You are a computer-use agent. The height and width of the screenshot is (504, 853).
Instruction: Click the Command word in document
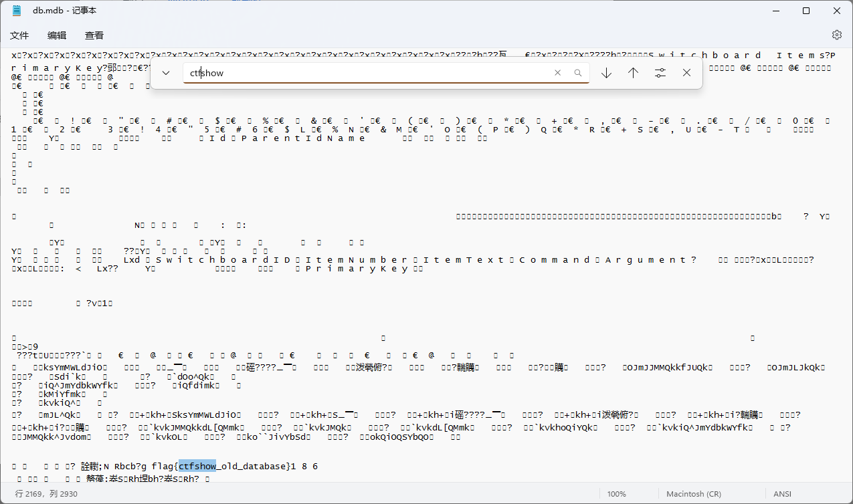click(553, 260)
